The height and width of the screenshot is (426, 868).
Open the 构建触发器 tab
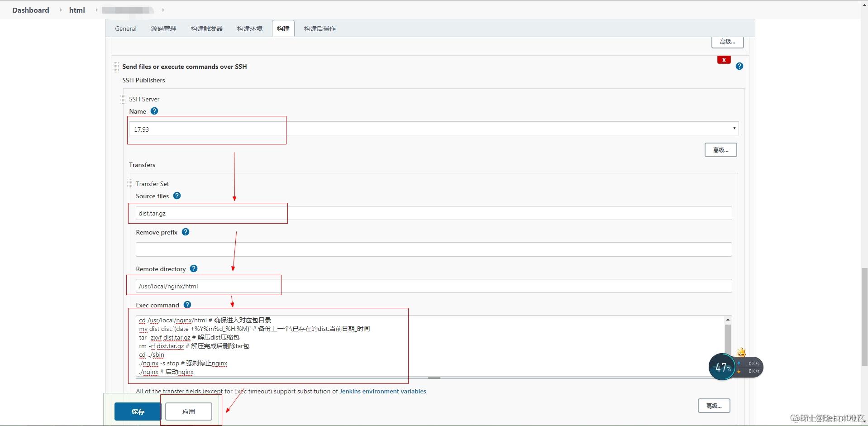point(207,29)
